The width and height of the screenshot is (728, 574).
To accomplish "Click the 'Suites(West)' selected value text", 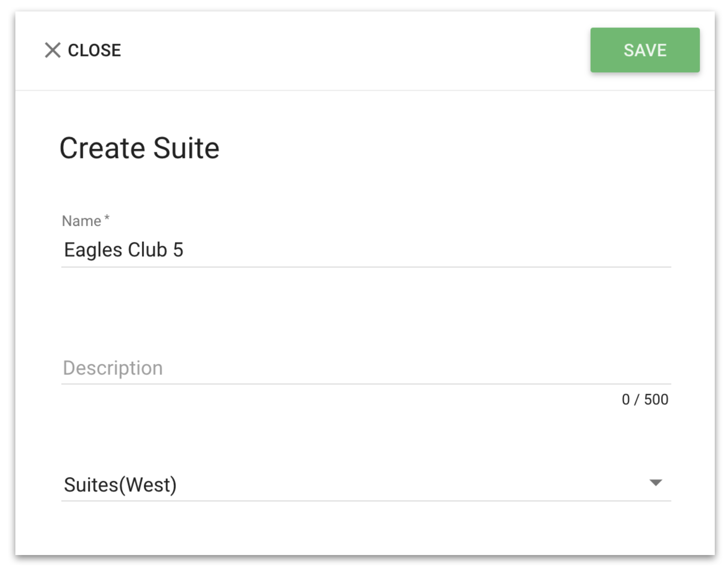I will pyautogui.click(x=120, y=485).
